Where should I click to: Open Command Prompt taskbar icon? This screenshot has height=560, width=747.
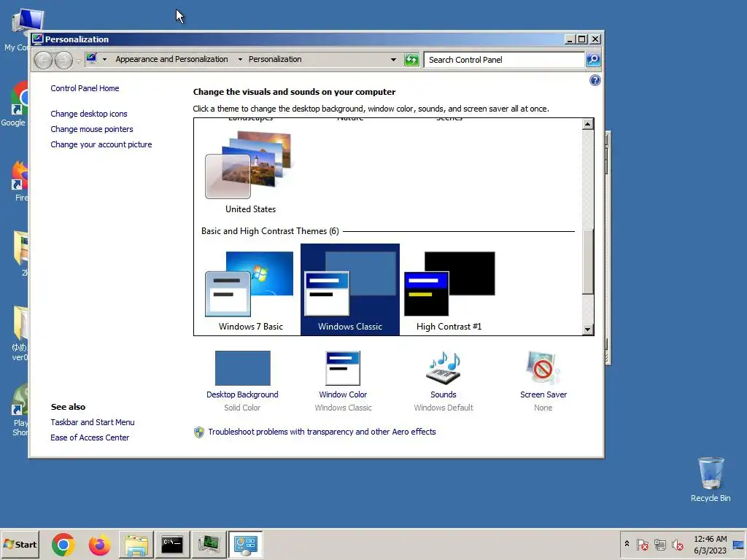tap(172, 544)
